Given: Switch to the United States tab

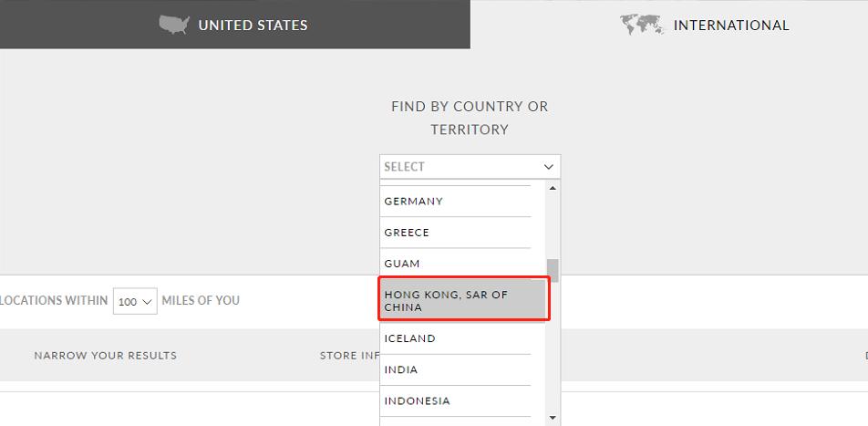Looking at the screenshot, I should pyautogui.click(x=235, y=25).
